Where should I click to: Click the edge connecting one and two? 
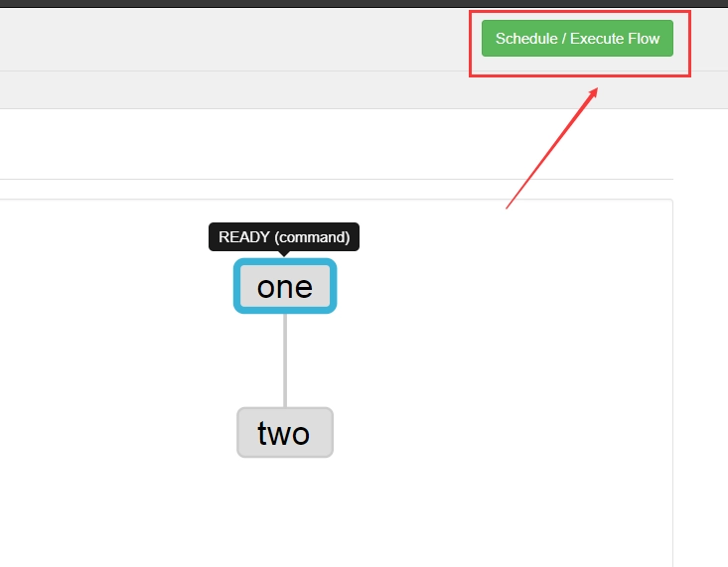pyautogui.click(x=285, y=360)
